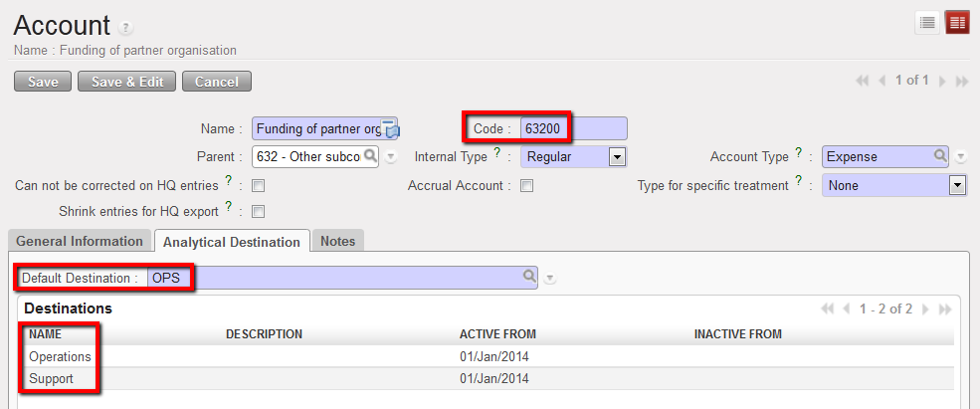
Task: Toggle the Accrual Account checkbox
Action: click(527, 185)
